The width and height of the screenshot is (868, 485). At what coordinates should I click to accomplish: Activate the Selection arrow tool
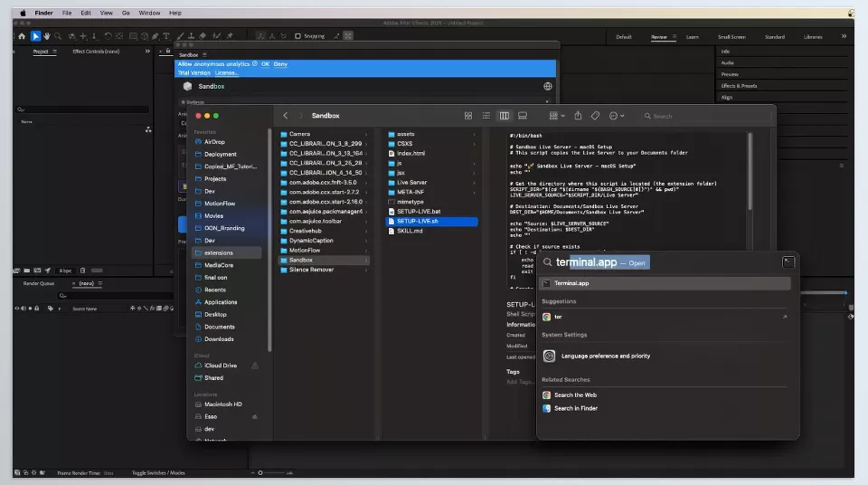tap(35, 36)
